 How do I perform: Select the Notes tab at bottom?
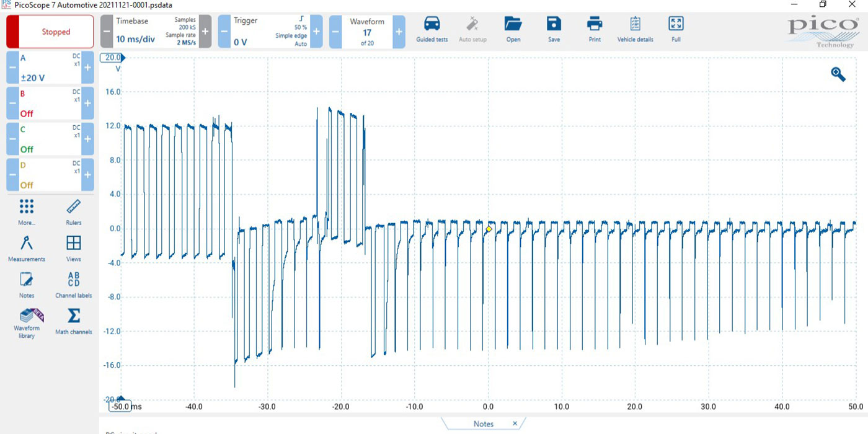483,424
